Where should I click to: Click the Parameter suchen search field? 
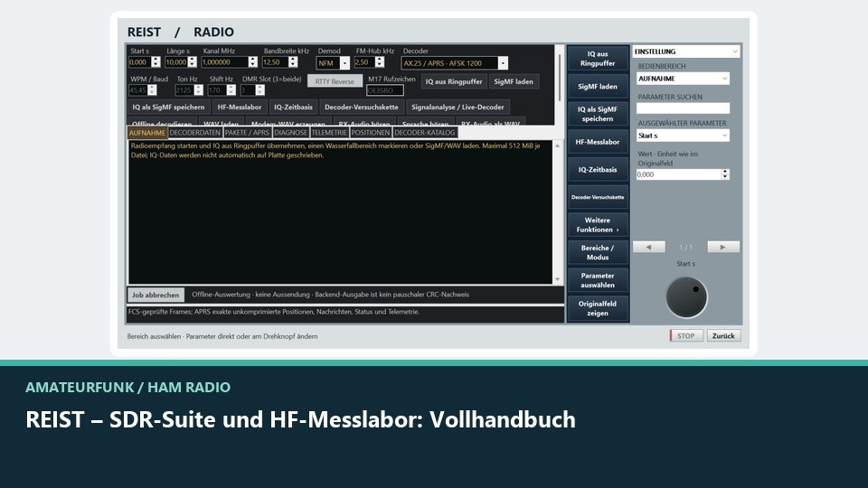684,108
